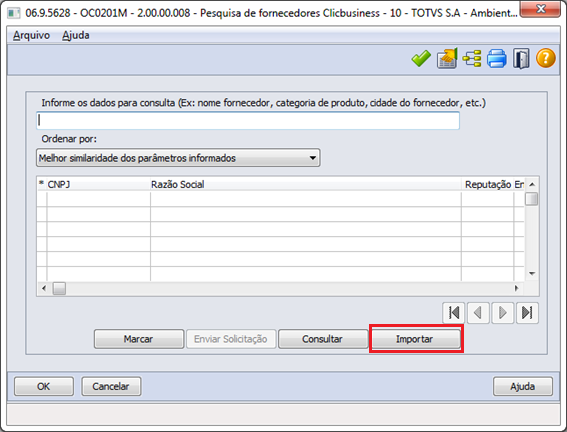
Task: Click the application icon in title bar
Action: click(x=14, y=13)
